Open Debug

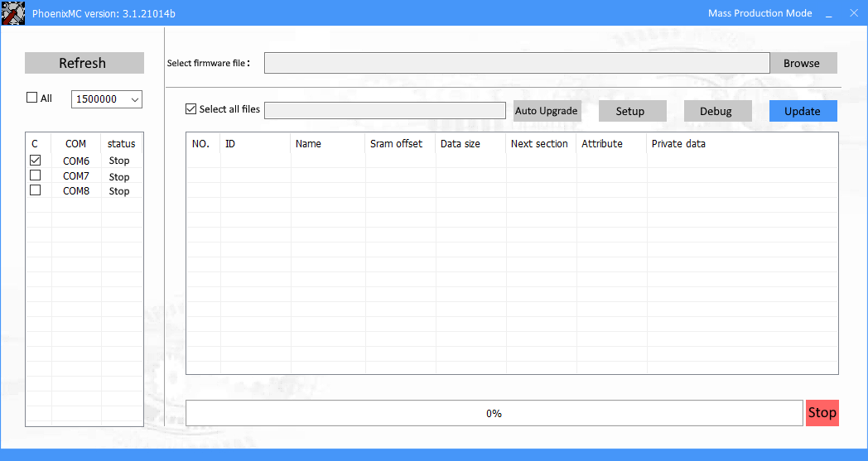point(717,111)
